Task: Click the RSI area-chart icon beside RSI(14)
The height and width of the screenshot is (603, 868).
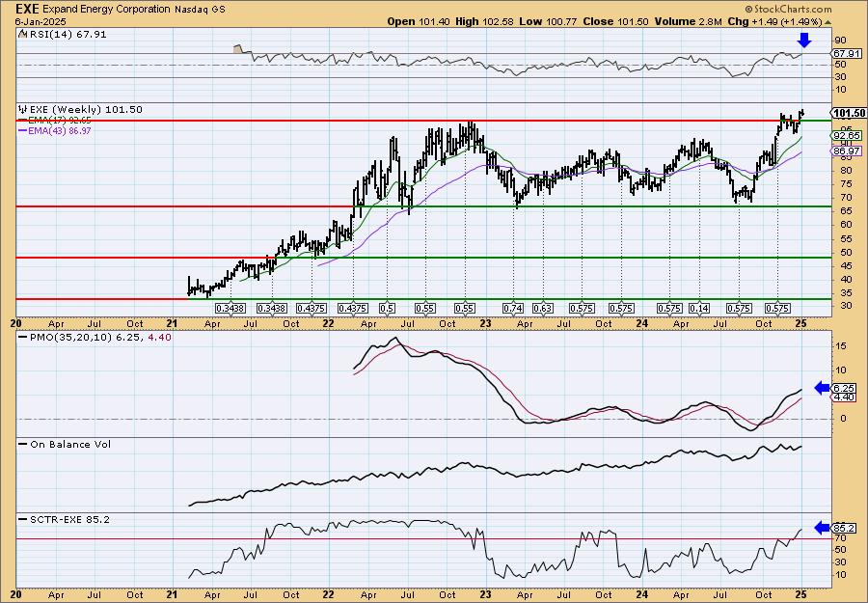Action: coord(22,34)
